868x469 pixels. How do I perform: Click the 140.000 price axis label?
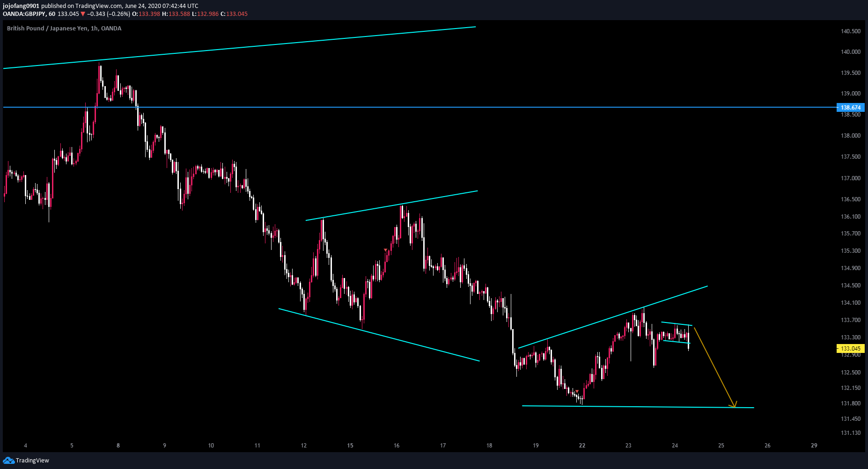tap(851, 52)
